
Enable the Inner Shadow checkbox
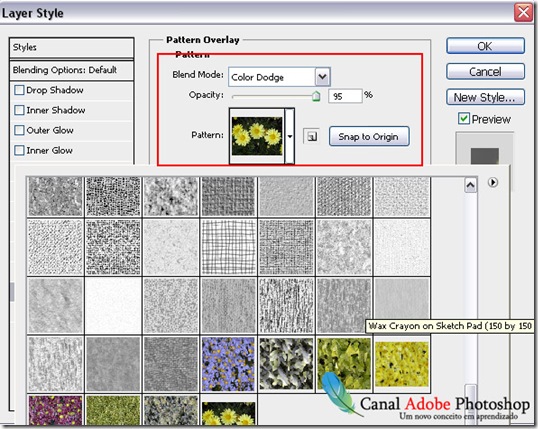(19, 110)
